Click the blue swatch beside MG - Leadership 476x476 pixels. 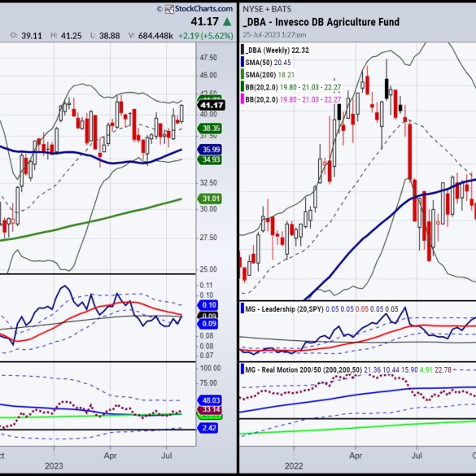(x=242, y=308)
